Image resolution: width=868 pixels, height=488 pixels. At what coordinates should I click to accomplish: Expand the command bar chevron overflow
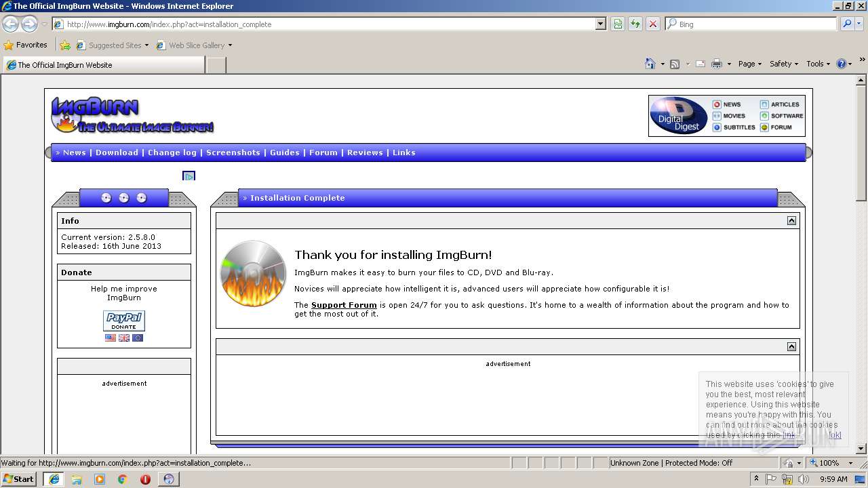click(862, 61)
